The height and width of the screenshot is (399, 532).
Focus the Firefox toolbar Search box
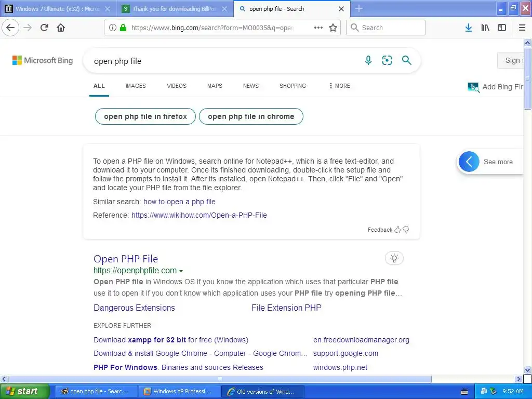(x=385, y=28)
